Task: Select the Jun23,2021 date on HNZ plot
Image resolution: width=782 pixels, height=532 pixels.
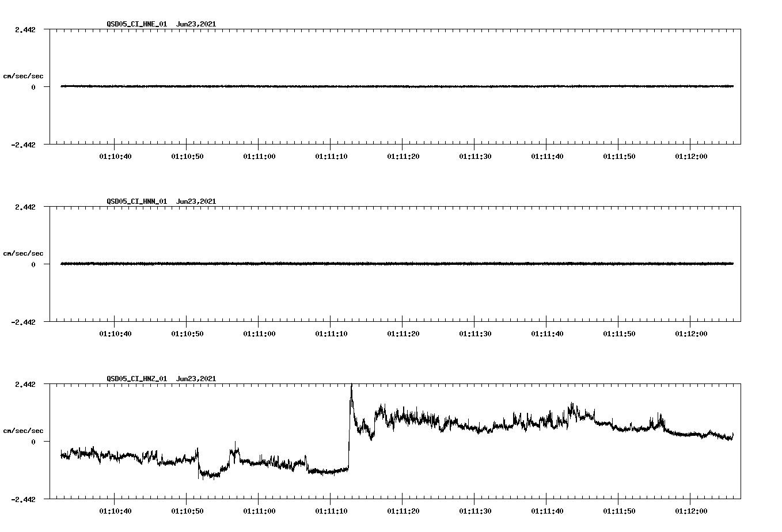Action: coord(196,379)
